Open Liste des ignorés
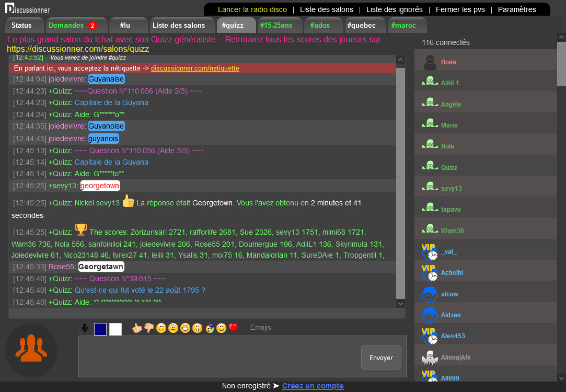This screenshot has width=566, height=392. point(394,9)
